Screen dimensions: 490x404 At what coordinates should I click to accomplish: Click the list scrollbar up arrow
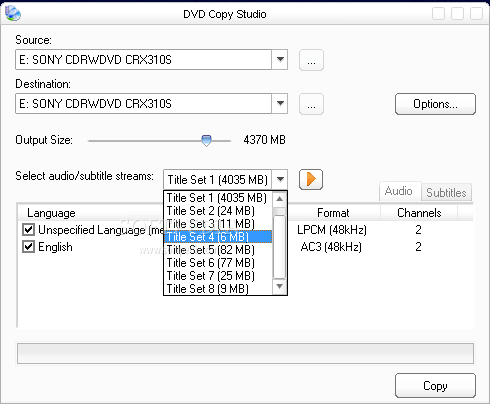point(279,199)
